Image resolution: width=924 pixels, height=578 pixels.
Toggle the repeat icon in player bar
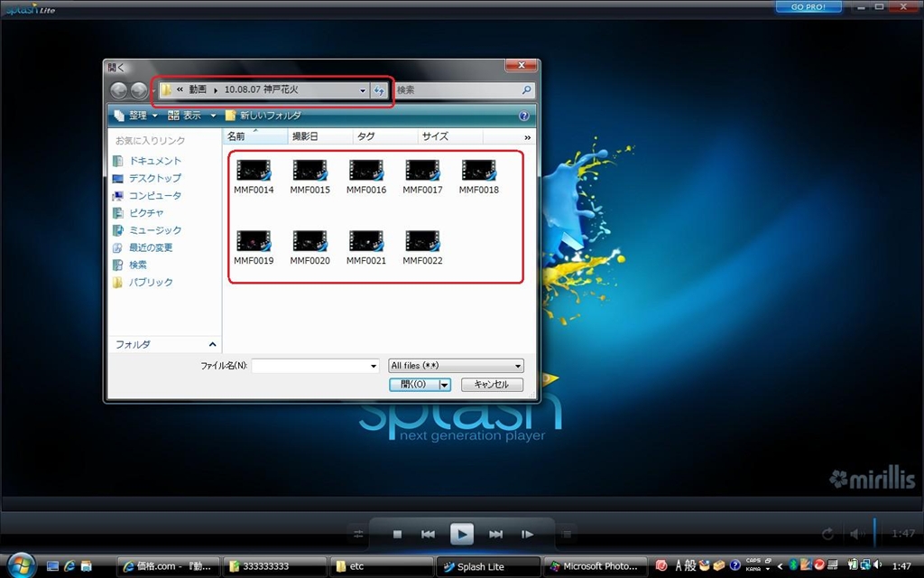pos(827,534)
